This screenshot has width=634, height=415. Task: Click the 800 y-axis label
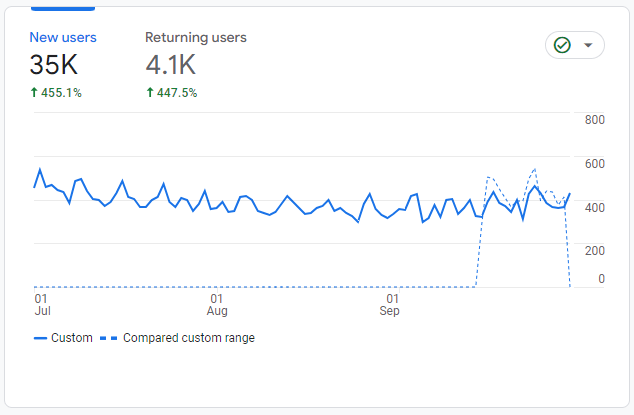click(594, 120)
